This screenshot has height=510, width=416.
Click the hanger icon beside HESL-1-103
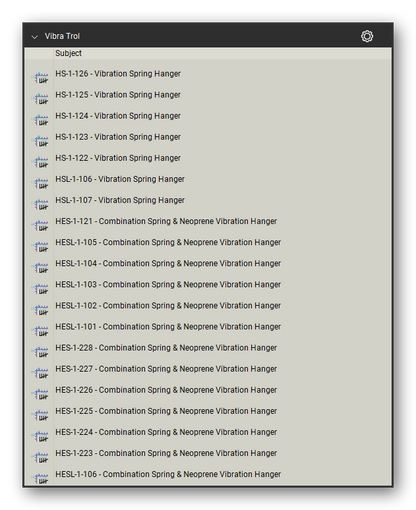[40, 288]
